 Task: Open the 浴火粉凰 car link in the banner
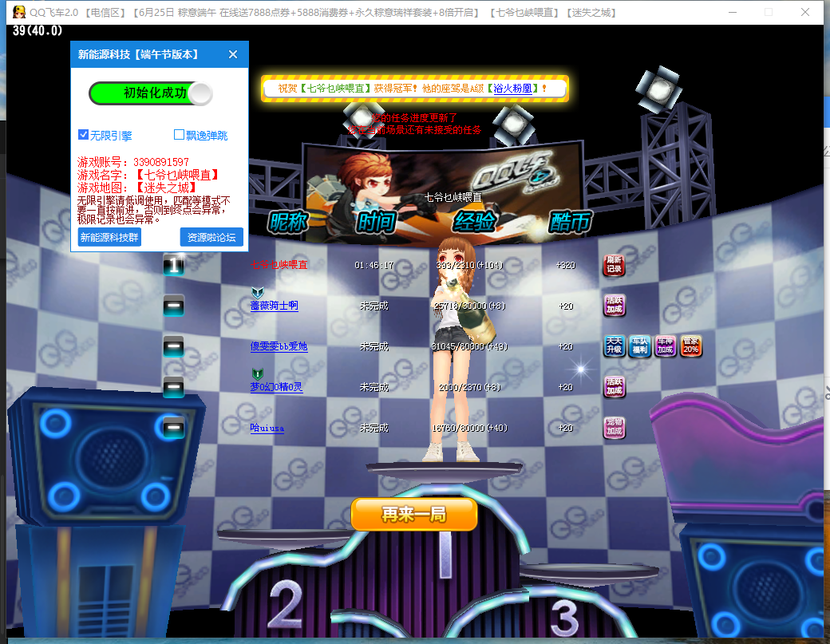[512, 89]
